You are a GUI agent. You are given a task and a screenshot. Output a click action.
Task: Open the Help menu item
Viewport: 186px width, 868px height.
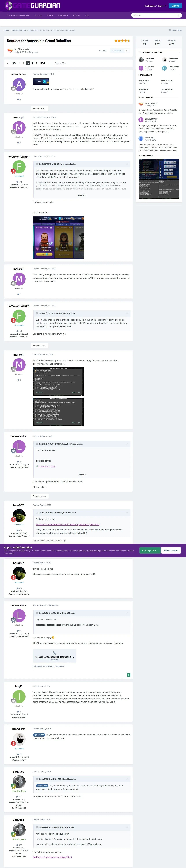point(87,15)
